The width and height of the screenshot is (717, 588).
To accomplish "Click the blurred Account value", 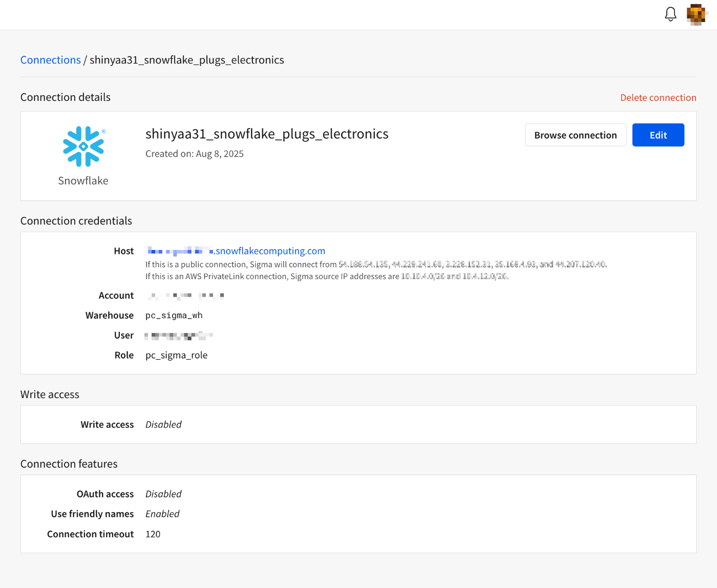I will click(x=185, y=296).
